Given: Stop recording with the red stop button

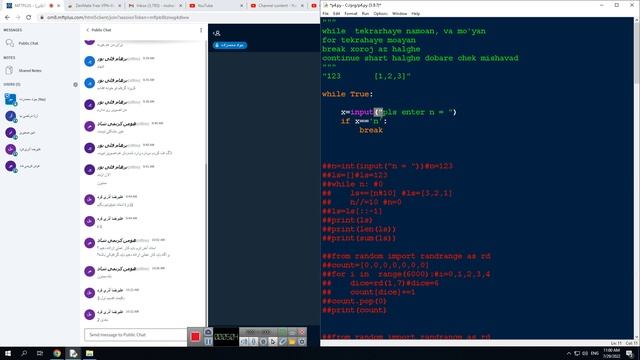Looking at the screenshot, I should coord(195,337).
